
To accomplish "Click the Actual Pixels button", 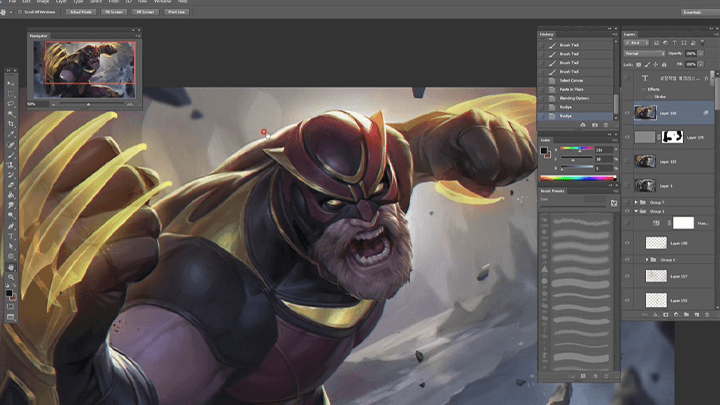I will coord(81,12).
